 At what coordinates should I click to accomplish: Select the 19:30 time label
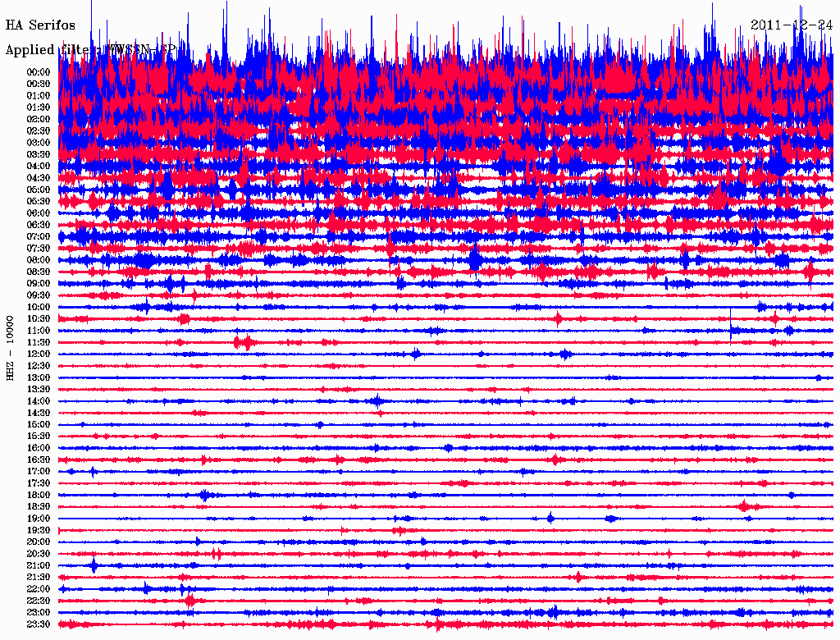click(x=39, y=531)
